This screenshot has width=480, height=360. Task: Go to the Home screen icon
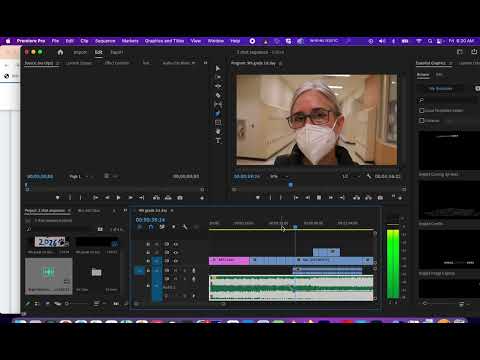[x=60, y=52]
